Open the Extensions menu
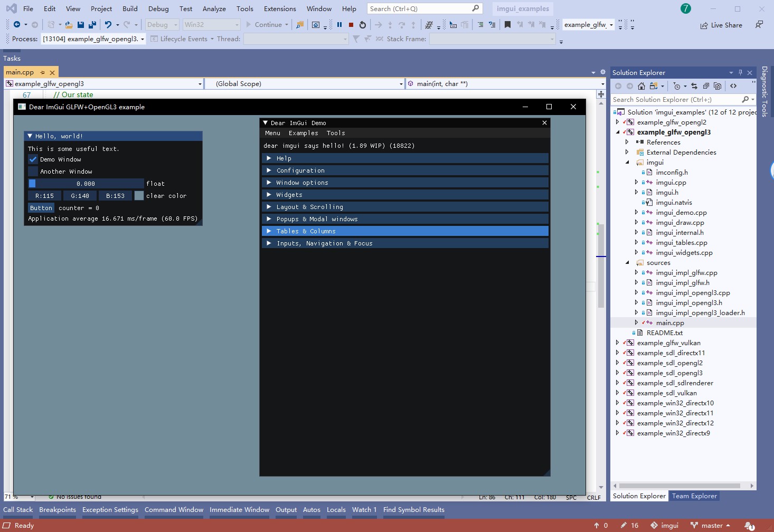Screen dimensions: 774x532 [280, 9]
